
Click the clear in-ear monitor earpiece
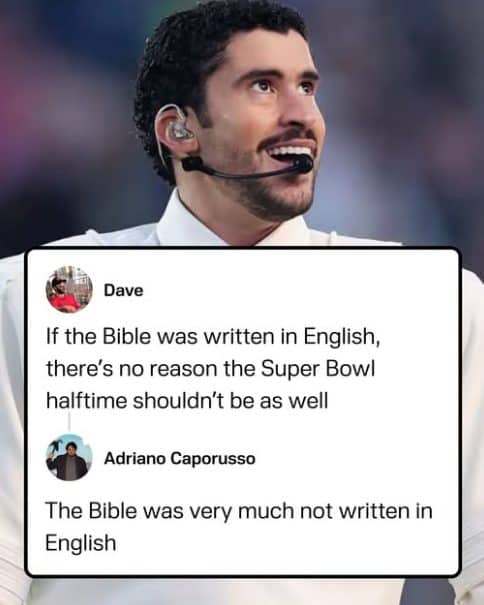point(178,128)
